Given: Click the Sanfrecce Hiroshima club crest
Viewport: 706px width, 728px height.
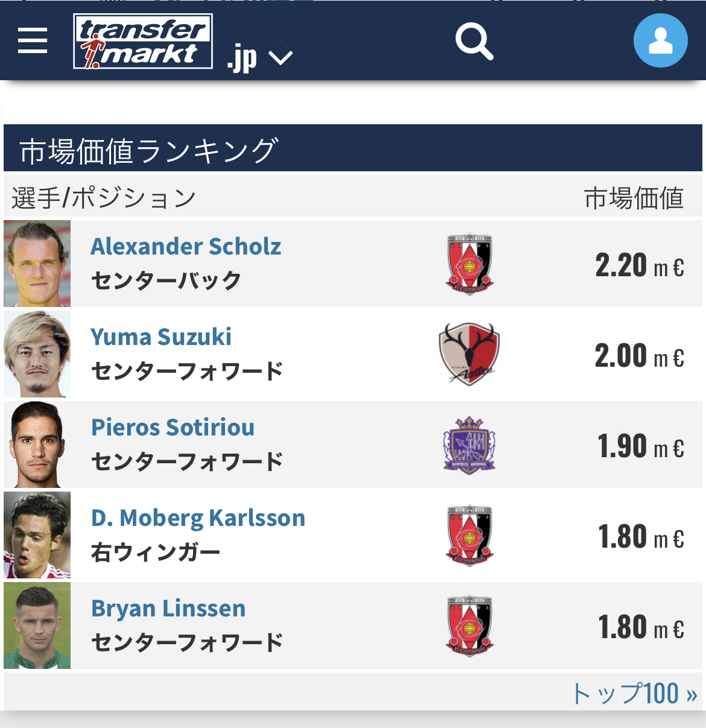Looking at the screenshot, I should pos(469,445).
